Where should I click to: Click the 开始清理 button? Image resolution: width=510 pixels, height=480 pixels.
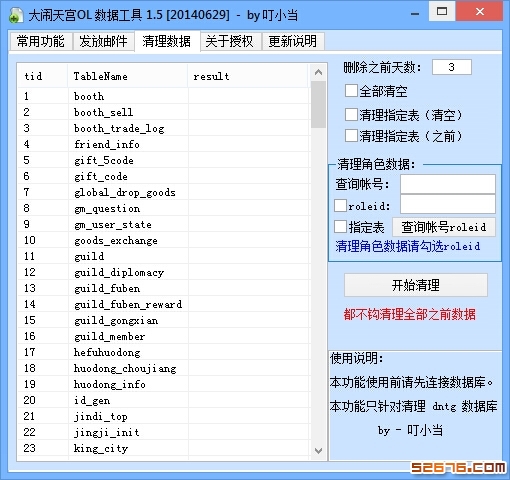pyautogui.click(x=416, y=285)
